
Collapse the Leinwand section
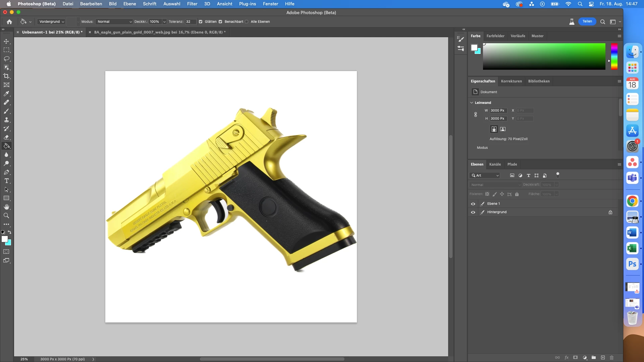pyautogui.click(x=472, y=103)
